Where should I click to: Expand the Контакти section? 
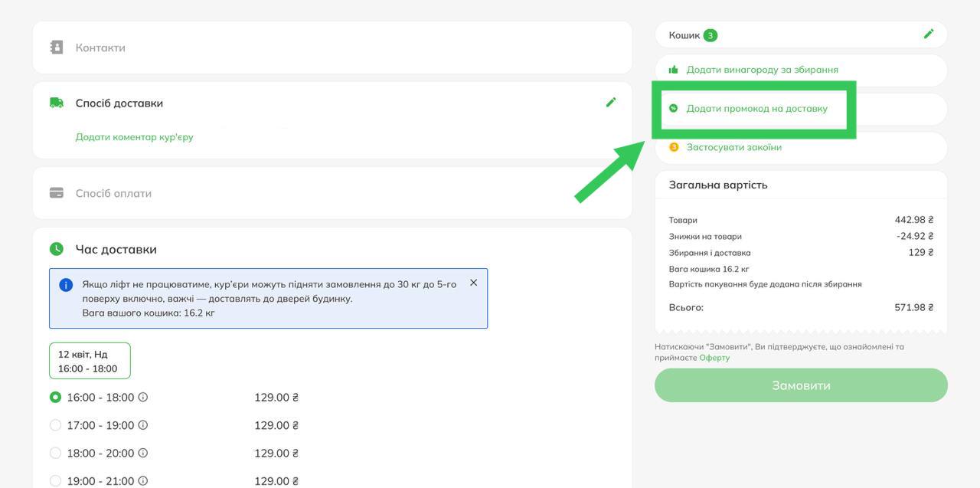pyautogui.click(x=100, y=47)
